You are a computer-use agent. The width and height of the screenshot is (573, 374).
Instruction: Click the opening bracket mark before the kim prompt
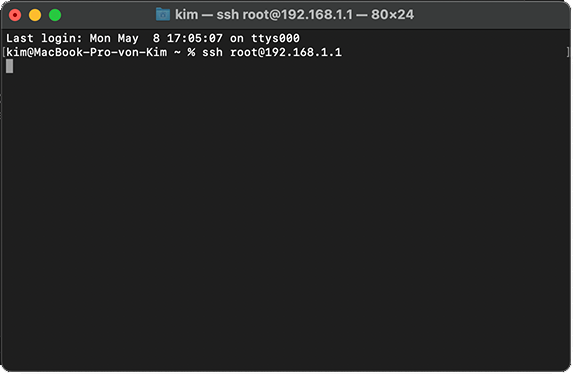point(4,52)
